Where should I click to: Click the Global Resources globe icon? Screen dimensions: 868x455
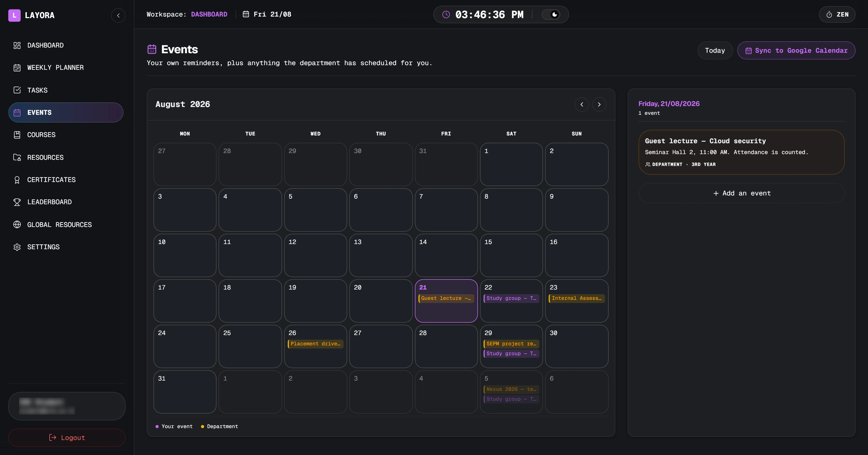[x=17, y=225]
